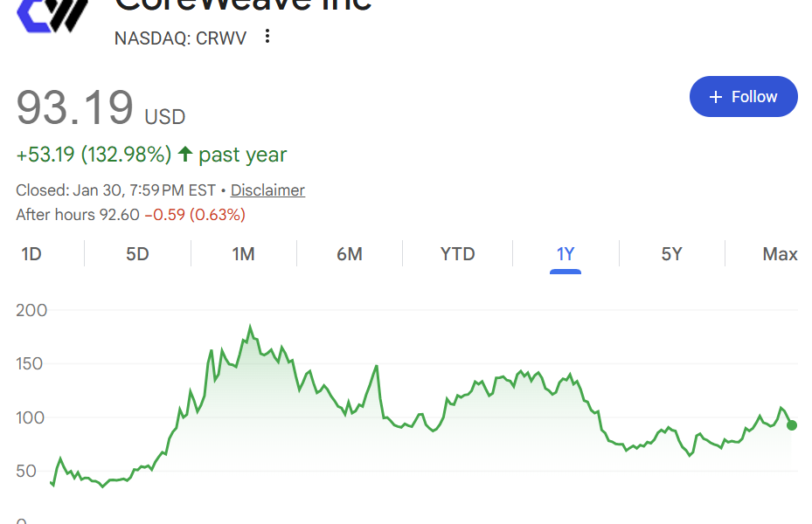Open the Max time range view
This screenshot has height=524, width=812.
[779, 253]
